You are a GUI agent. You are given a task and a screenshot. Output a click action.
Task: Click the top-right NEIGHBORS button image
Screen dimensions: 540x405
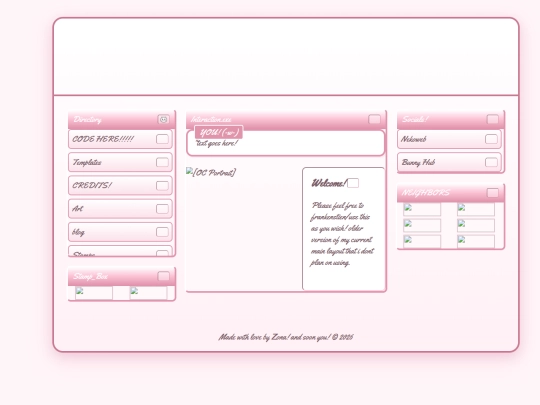pyautogui.click(x=476, y=209)
